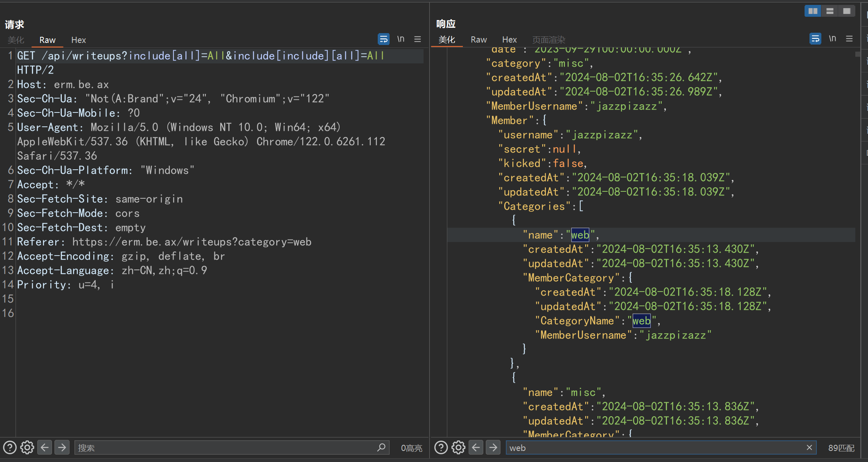The height and width of the screenshot is (462, 868).
Task: Click the 89匹配 match count
Action: click(x=841, y=448)
